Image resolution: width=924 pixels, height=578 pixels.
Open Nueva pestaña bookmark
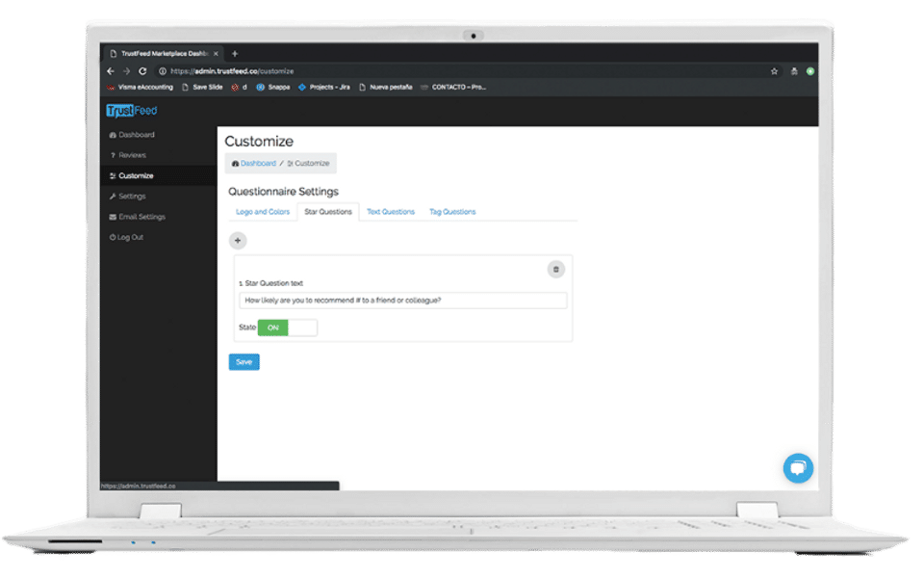pos(386,88)
